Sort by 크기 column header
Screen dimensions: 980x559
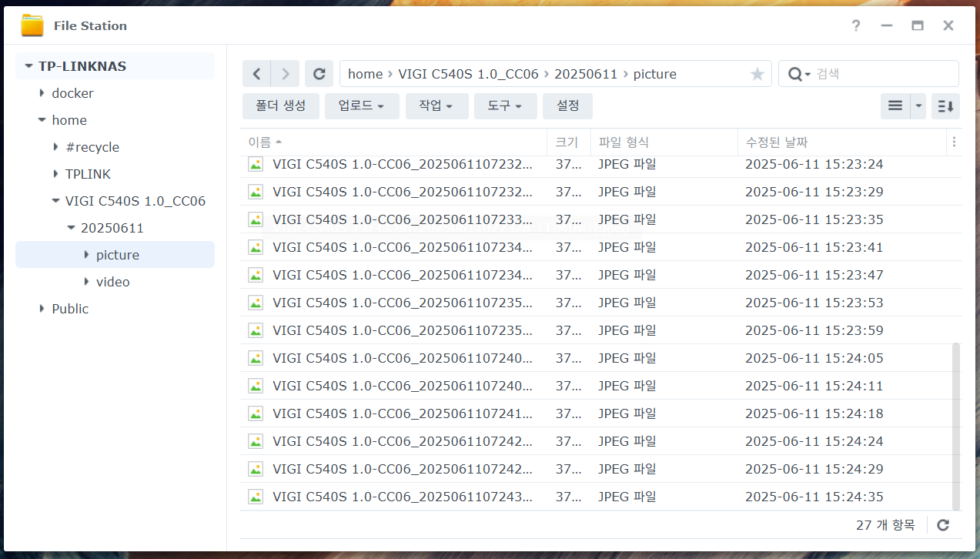click(x=569, y=142)
